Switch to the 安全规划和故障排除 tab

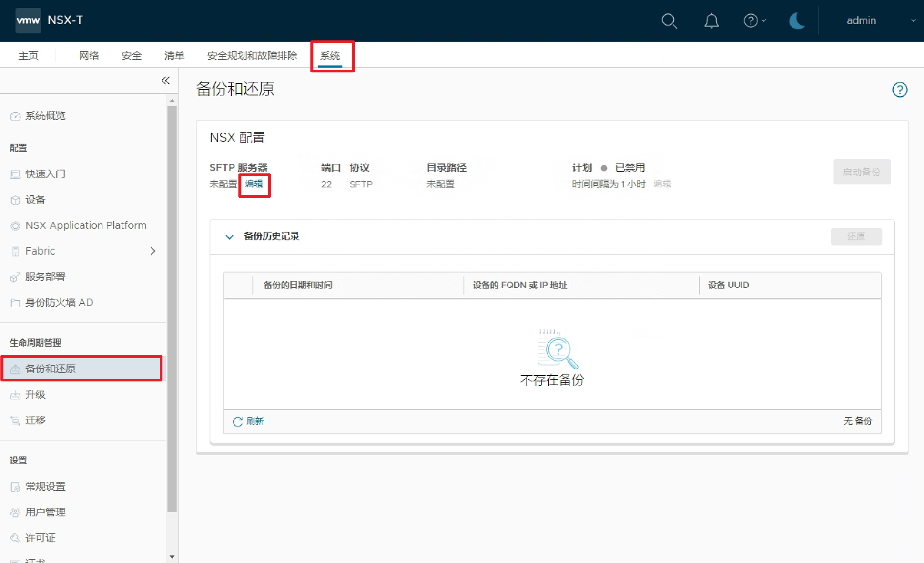pyautogui.click(x=252, y=56)
